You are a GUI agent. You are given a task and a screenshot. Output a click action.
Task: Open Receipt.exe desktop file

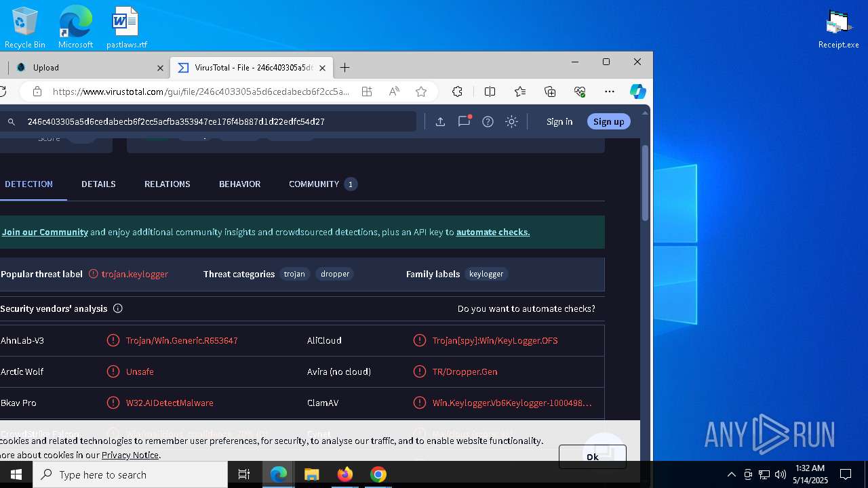pyautogui.click(x=838, y=28)
